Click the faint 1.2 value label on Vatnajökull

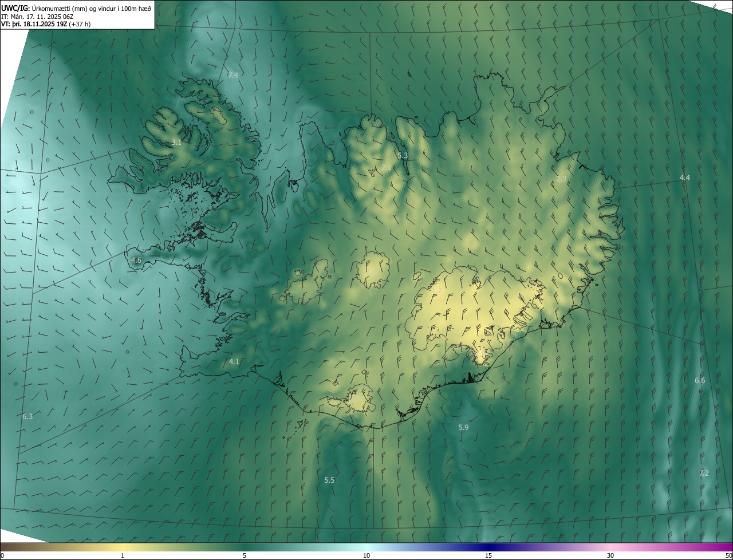(436, 290)
